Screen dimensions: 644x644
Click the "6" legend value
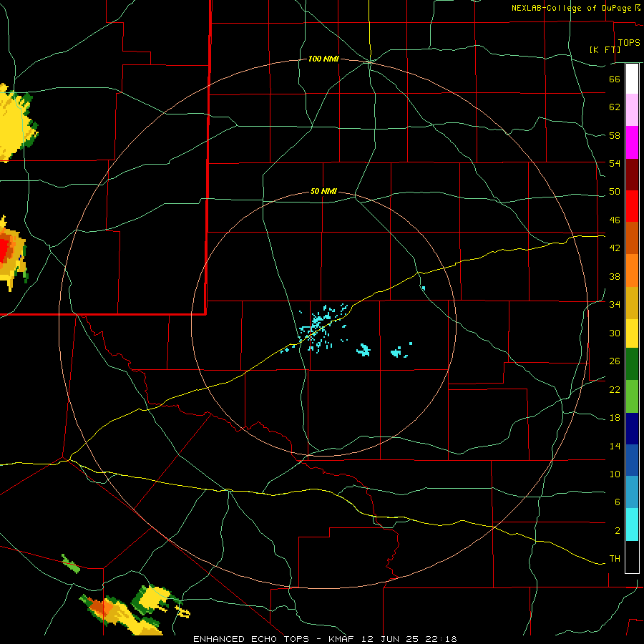pyautogui.click(x=617, y=502)
